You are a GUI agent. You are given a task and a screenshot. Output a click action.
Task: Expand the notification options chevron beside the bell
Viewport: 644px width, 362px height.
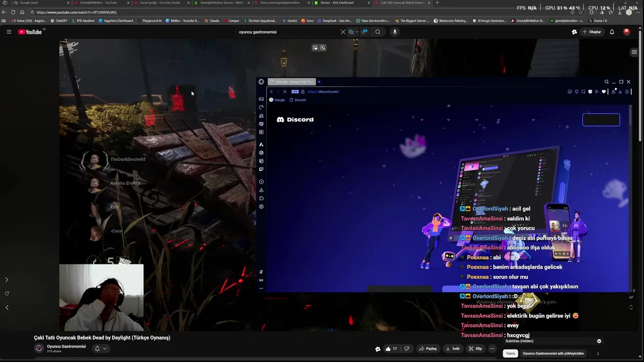pos(105,348)
